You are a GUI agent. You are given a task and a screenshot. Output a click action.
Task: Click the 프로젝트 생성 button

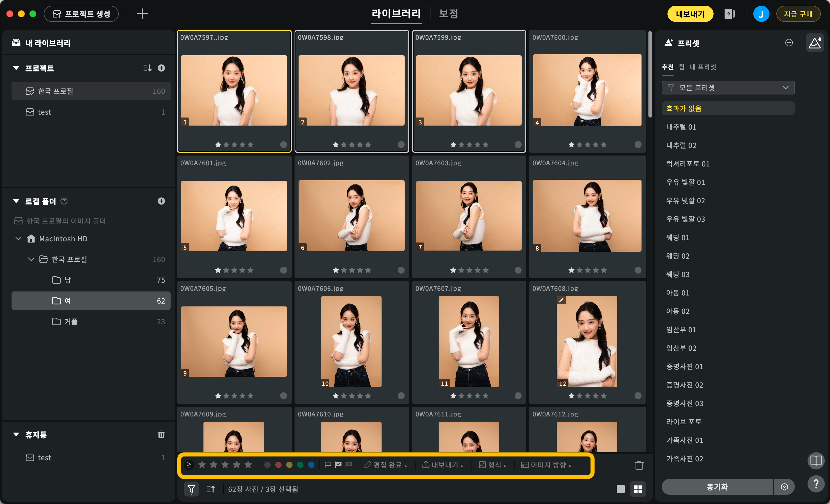coord(81,14)
